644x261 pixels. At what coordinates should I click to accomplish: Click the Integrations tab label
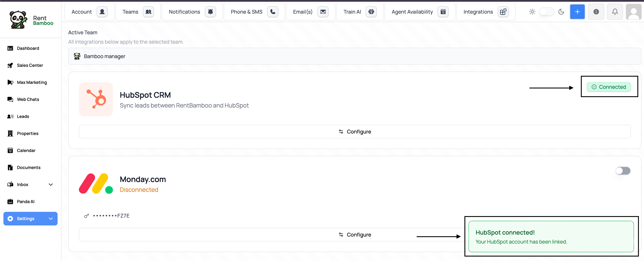[478, 12]
